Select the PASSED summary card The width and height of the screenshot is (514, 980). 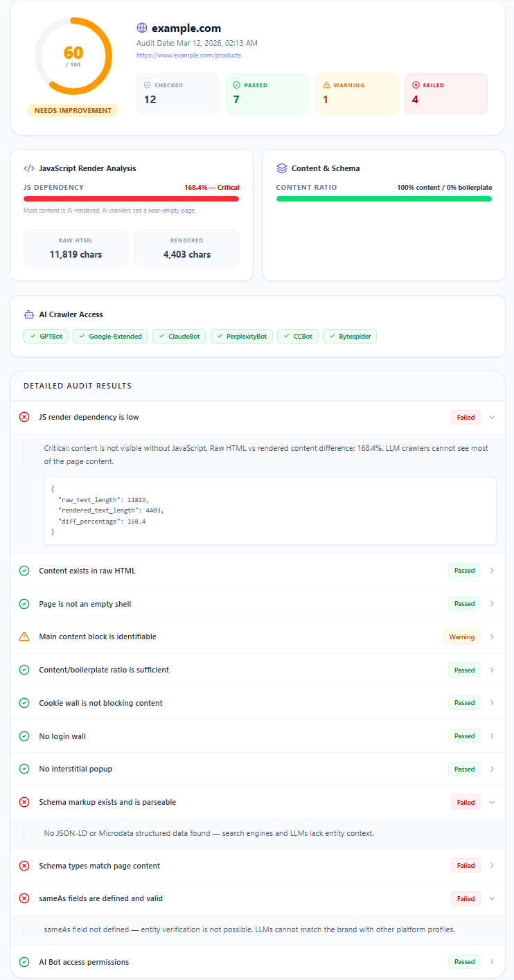tap(267, 93)
